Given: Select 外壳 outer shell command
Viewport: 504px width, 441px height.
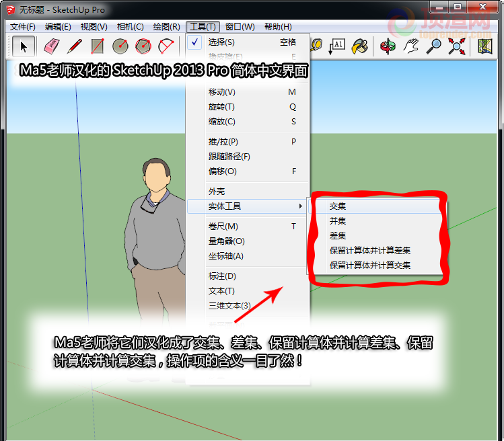Looking at the screenshot, I should tap(248, 192).
